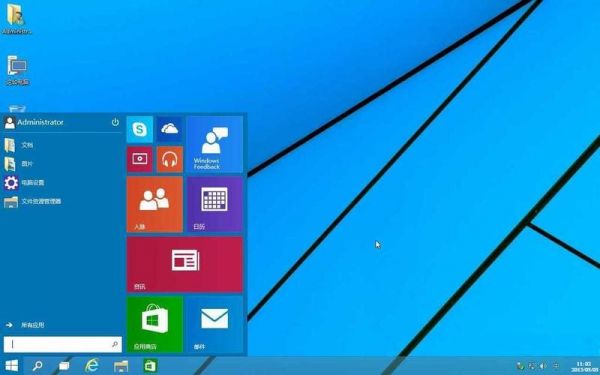Launch the Windows Feedback tile

pyautogui.click(x=215, y=144)
